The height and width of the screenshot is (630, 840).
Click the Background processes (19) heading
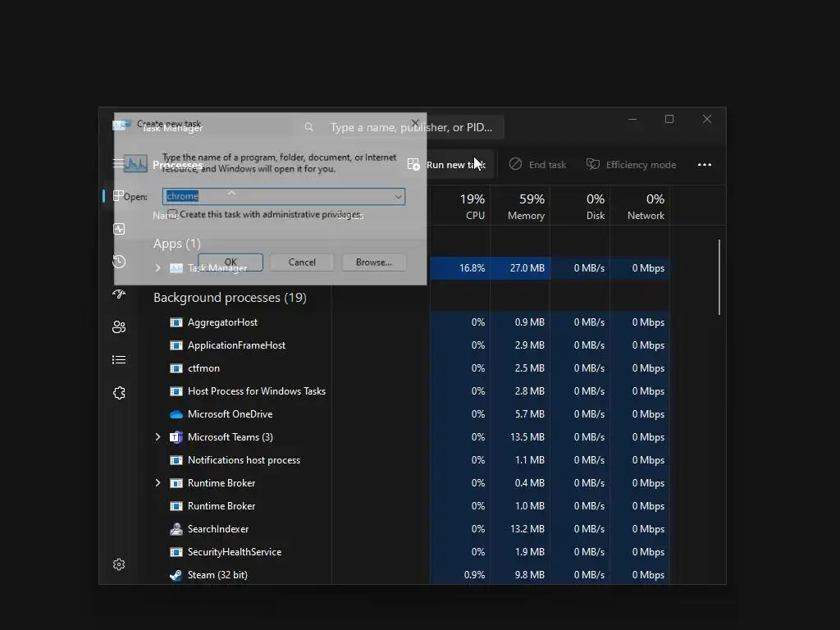point(230,298)
